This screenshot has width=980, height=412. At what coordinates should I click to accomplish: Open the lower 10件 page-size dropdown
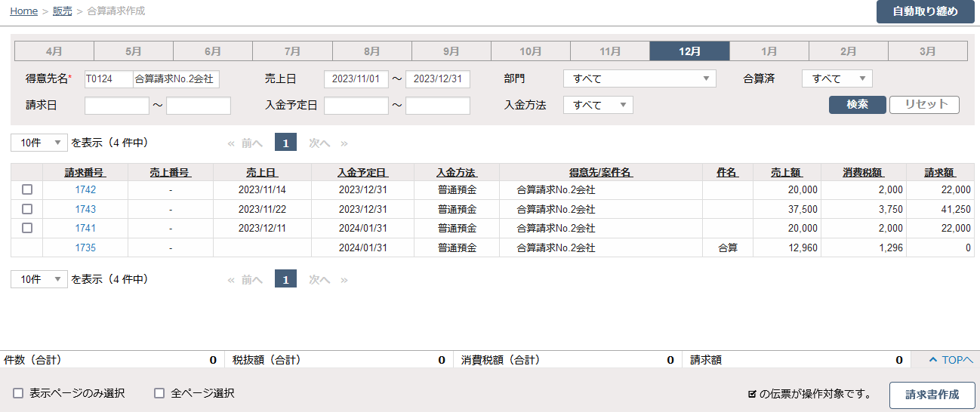(x=39, y=279)
